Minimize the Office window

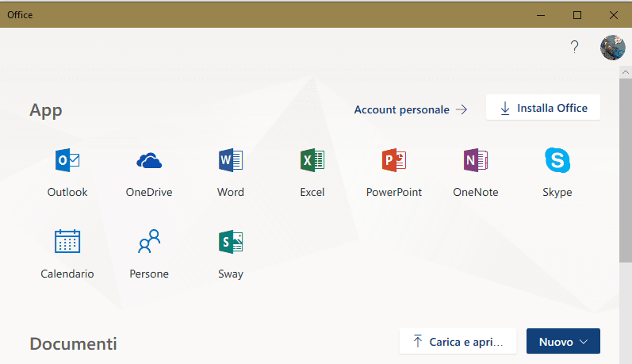point(541,14)
